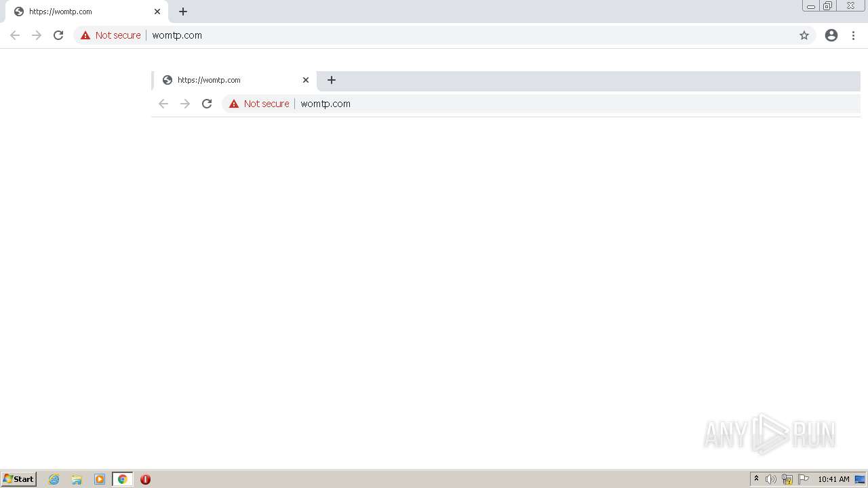868x488 pixels.
Task: Restore down the Chrome window
Action: pos(827,6)
